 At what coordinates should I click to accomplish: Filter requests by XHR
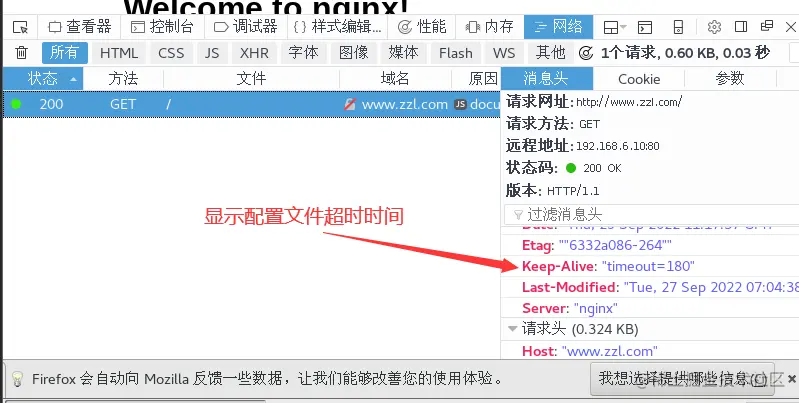coord(254,53)
